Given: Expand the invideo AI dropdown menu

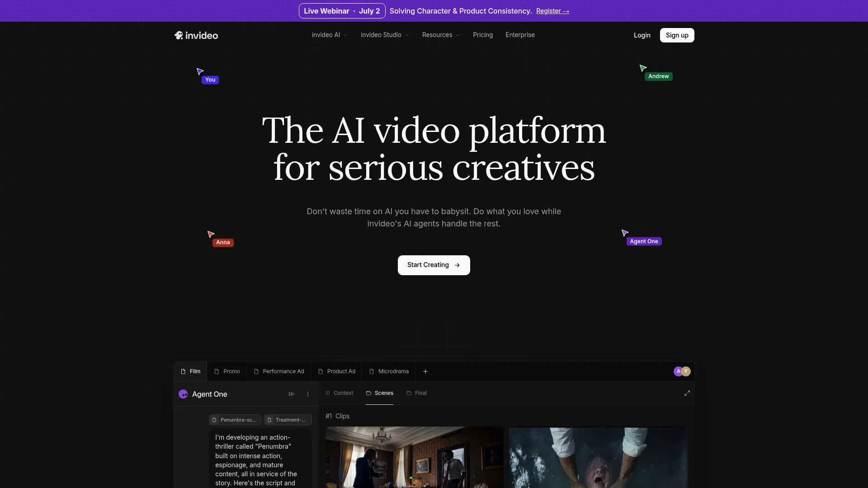Looking at the screenshot, I should click(x=330, y=35).
